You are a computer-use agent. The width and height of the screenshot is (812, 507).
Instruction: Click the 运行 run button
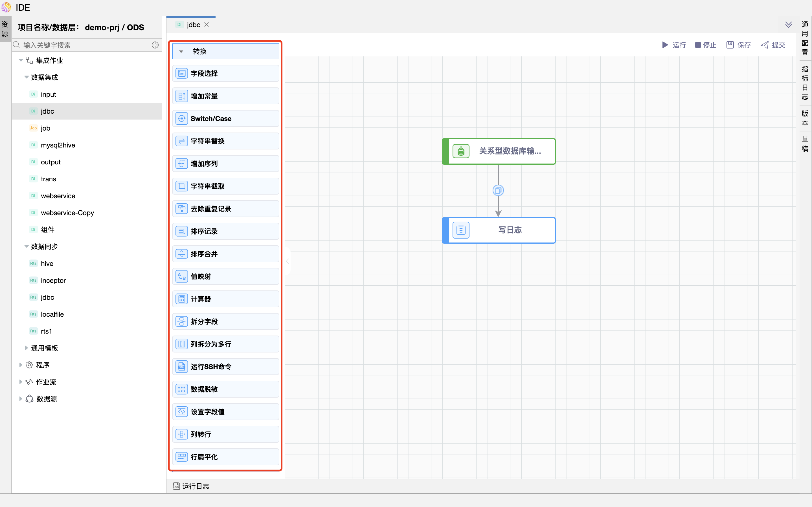coord(674,45)
